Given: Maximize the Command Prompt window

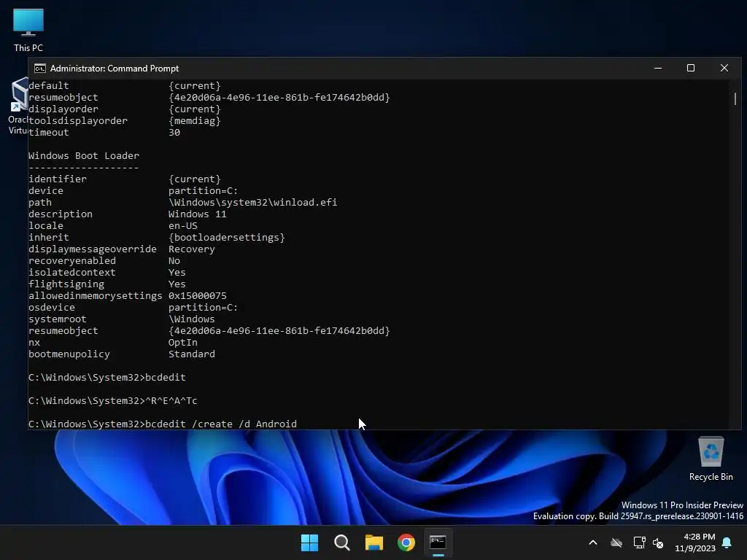Looking at the screenshot, I should (x=691, y=68).
